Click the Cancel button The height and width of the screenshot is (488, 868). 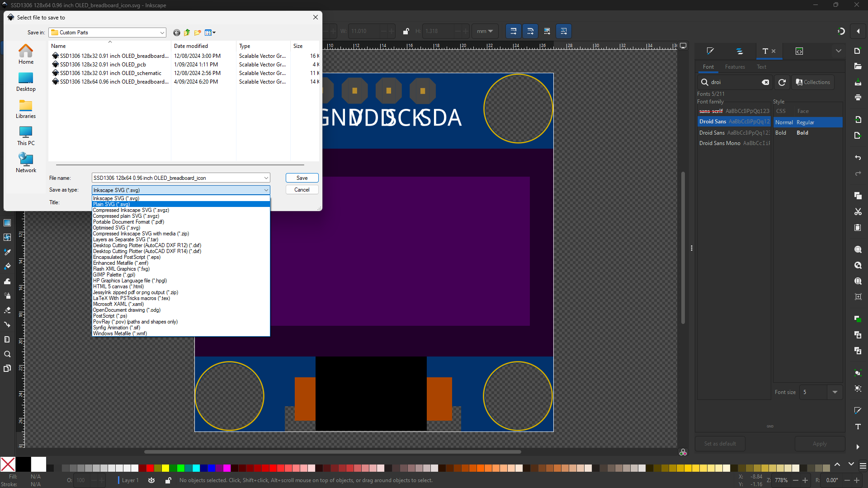[302, 190]
